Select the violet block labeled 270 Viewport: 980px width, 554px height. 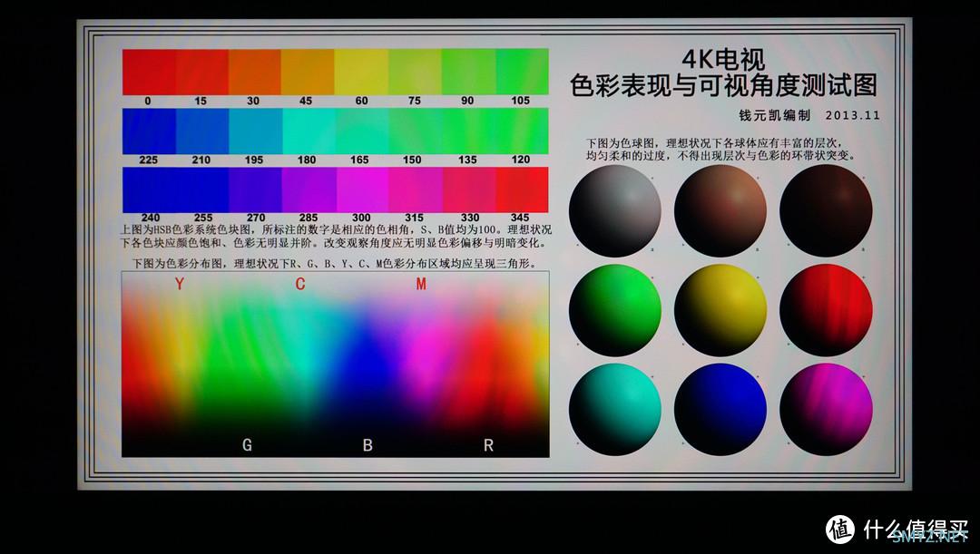pyautogui.click(x=255, y=190)
